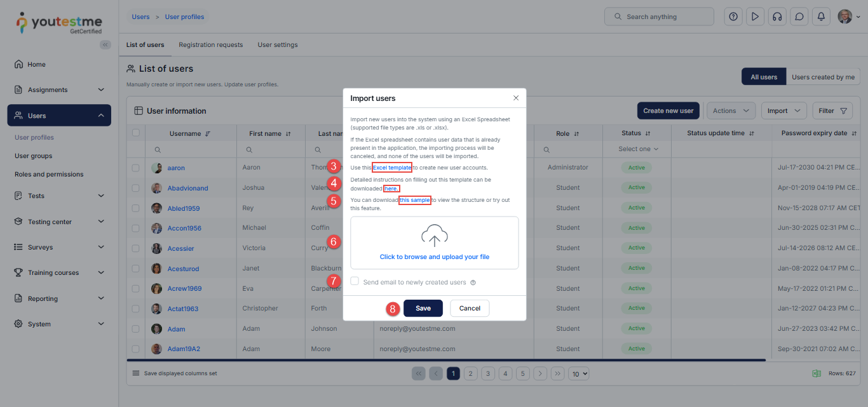The height and width of the screenshot is (407, 868).
Task: Select checkbox for user Accon1956
Action: (x=135, y=228)
